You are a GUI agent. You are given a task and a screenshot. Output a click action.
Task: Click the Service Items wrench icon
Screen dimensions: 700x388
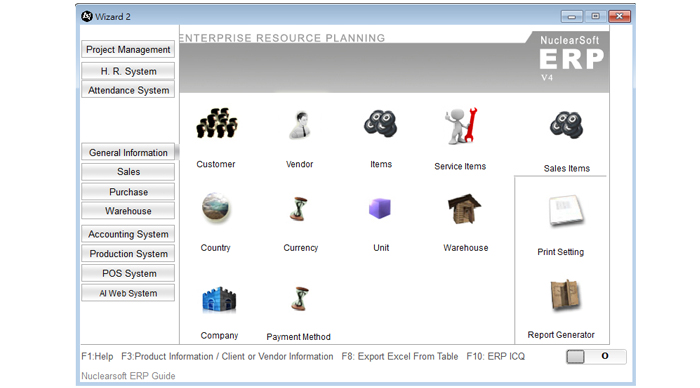[x=461, y=126]
